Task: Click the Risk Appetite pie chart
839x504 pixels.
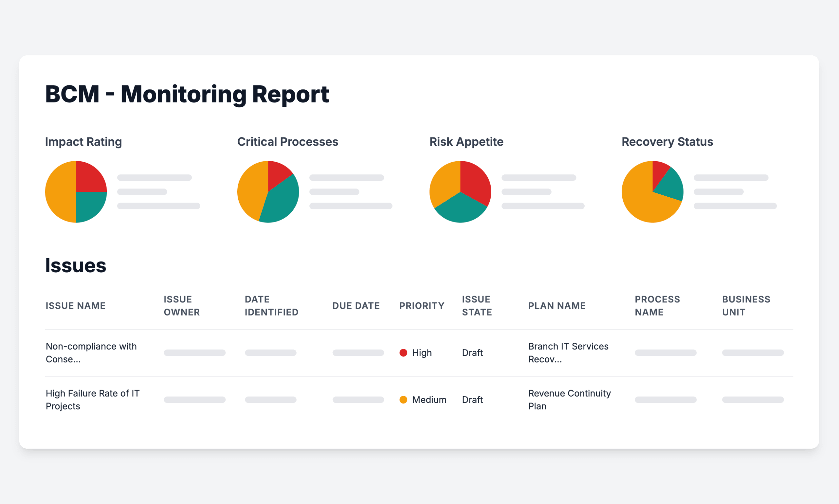Action: coord(460,192)
